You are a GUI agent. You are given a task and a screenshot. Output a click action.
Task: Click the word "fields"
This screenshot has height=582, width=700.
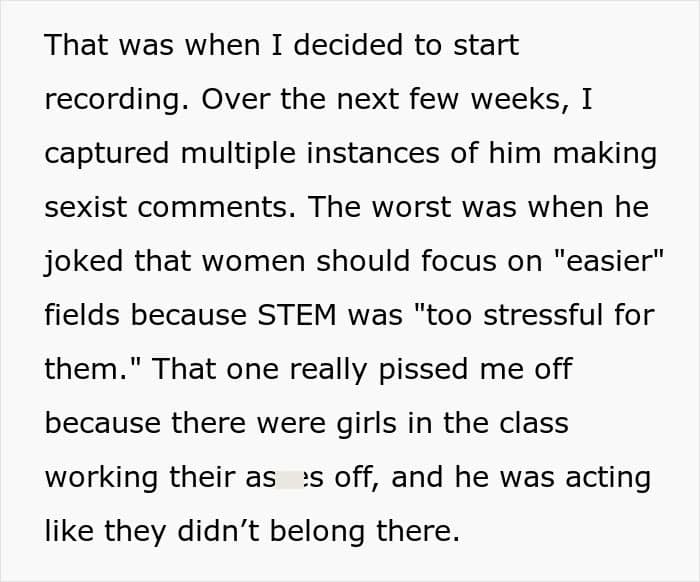tap(82, 315)
